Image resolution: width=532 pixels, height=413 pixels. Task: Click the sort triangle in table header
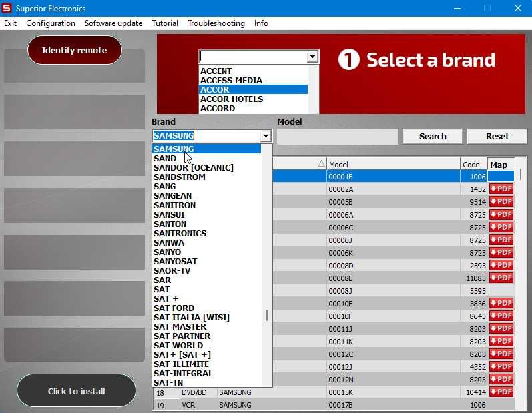(321, 164)
